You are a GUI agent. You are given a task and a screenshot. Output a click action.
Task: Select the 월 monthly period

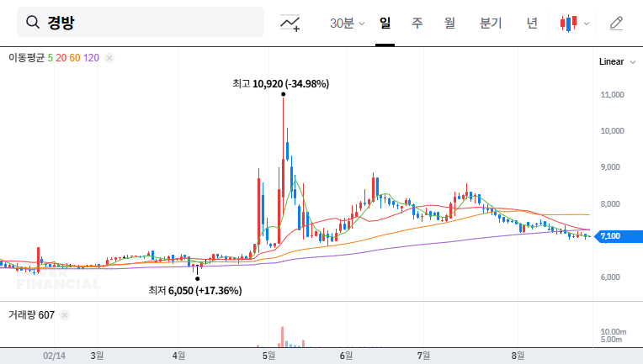449,23
